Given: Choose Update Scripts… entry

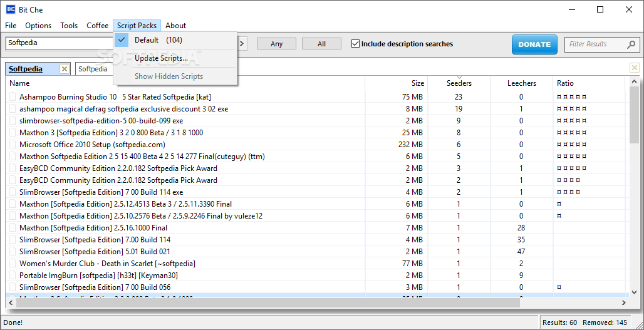Looking at the screenshot, I should click(175, 58).
